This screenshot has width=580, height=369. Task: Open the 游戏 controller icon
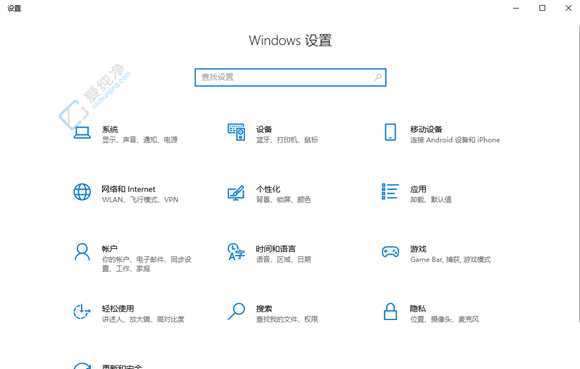tap(390, 252)
